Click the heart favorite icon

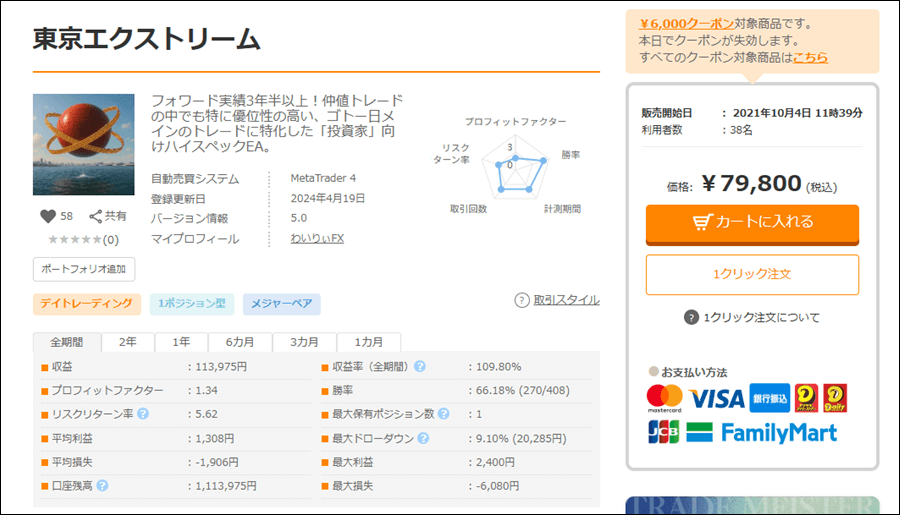tap(47, 216)
